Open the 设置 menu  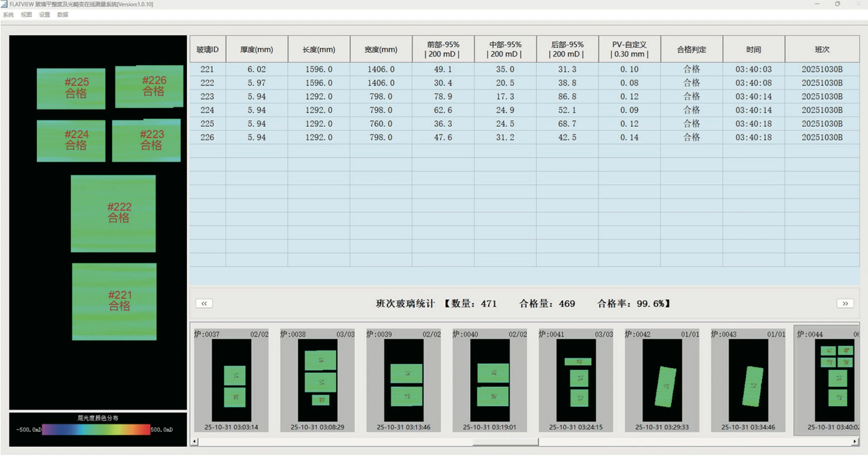tap(44, 15)
